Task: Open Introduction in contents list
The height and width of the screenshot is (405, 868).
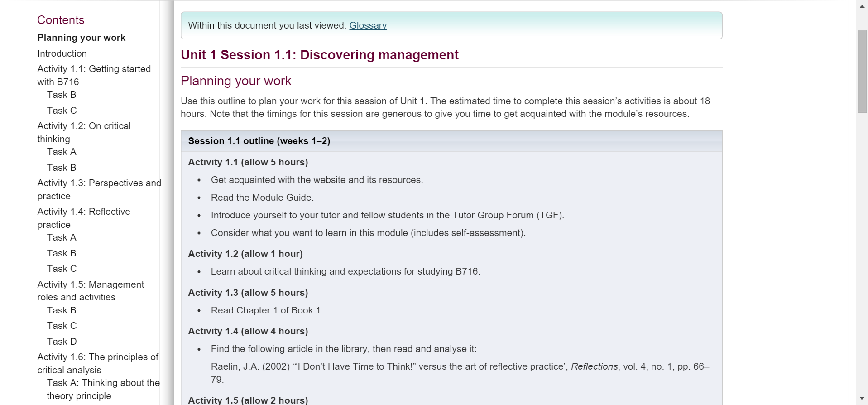Action: (x=62, y=53)
